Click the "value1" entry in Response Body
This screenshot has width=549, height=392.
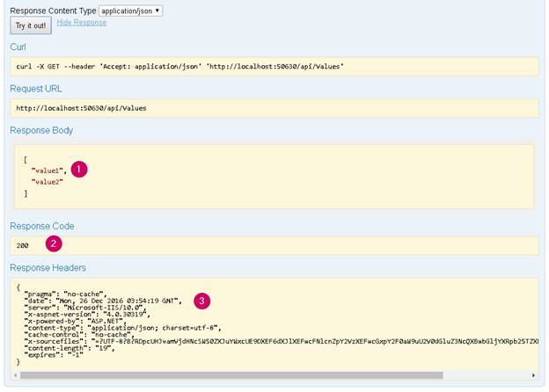coord(49,171)
